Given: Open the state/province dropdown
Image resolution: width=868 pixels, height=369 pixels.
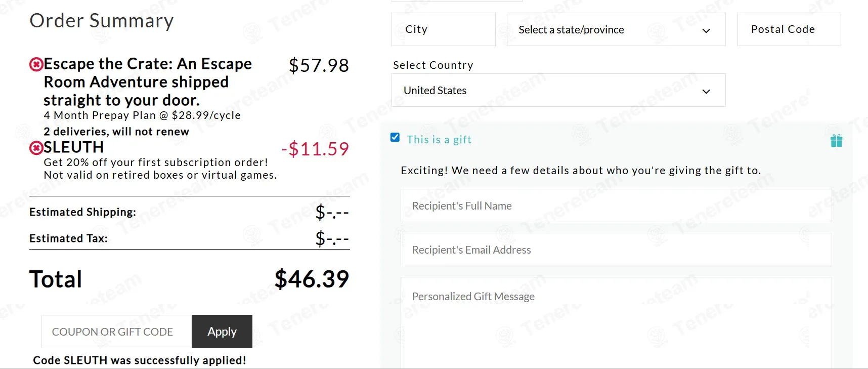Looking at the screenshot, I should pos(616,30).
